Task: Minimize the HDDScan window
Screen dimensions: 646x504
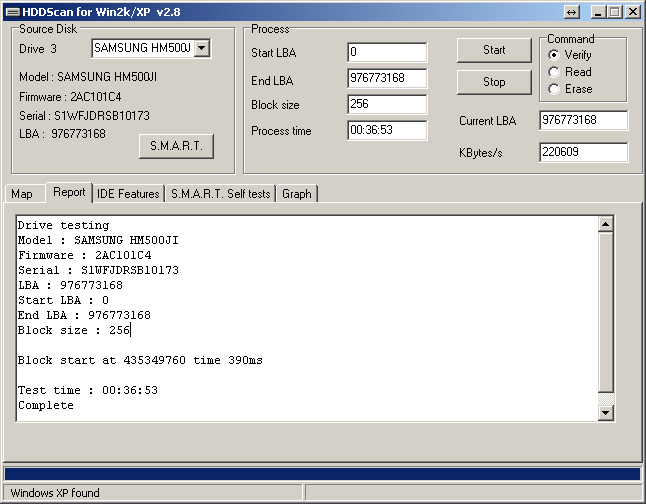Action: (597, 12)
